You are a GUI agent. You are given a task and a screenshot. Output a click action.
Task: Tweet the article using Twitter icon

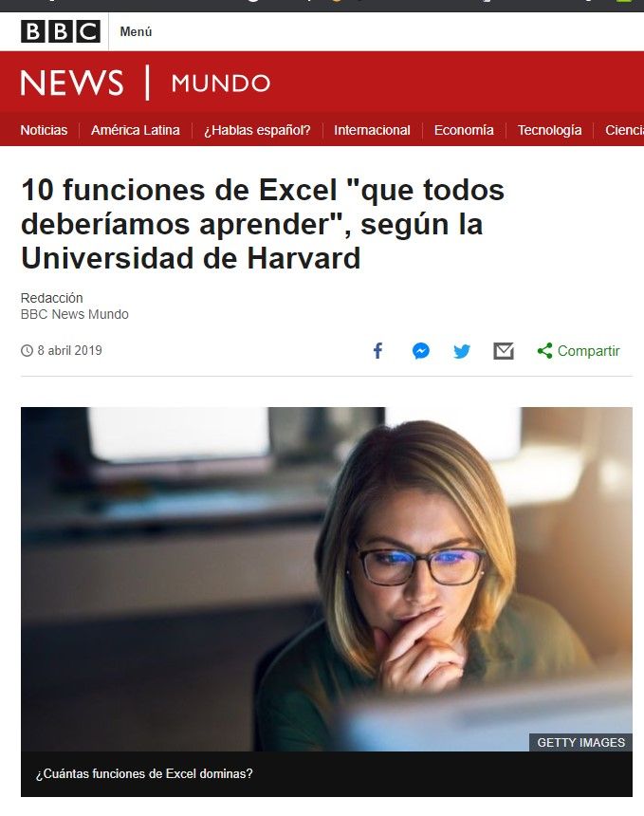(461, 351)
